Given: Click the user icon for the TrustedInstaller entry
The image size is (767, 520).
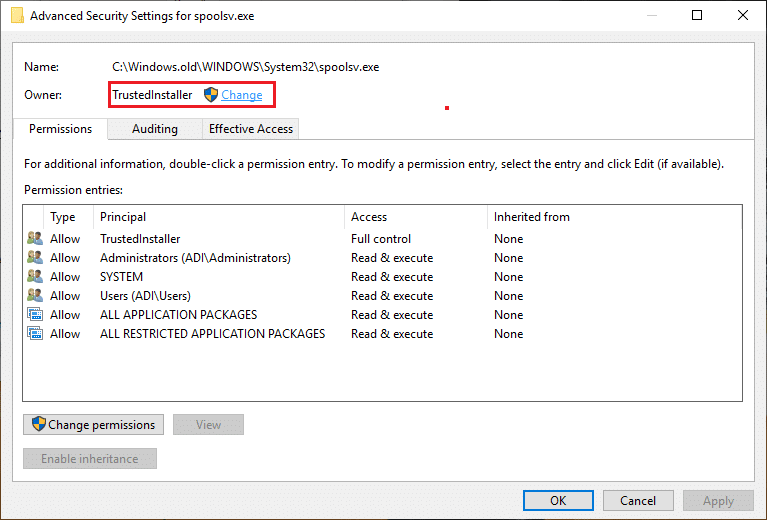Looking at the screenshot, I should 35,239.
